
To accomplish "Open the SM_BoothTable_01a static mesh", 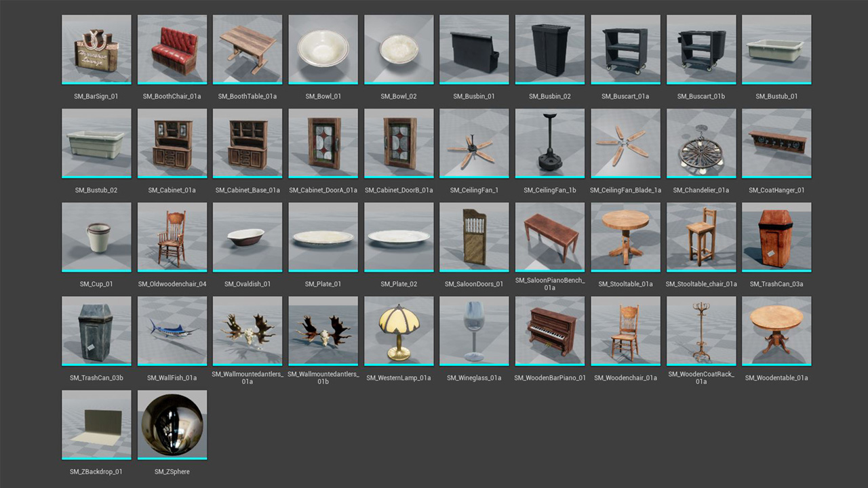I will pyautogui.click(x=247, y=49).
